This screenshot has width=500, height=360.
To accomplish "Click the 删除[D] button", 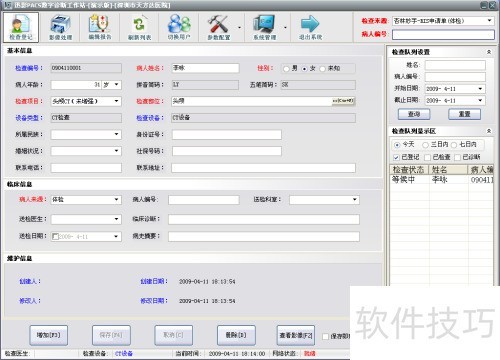I will pos(236,335).
